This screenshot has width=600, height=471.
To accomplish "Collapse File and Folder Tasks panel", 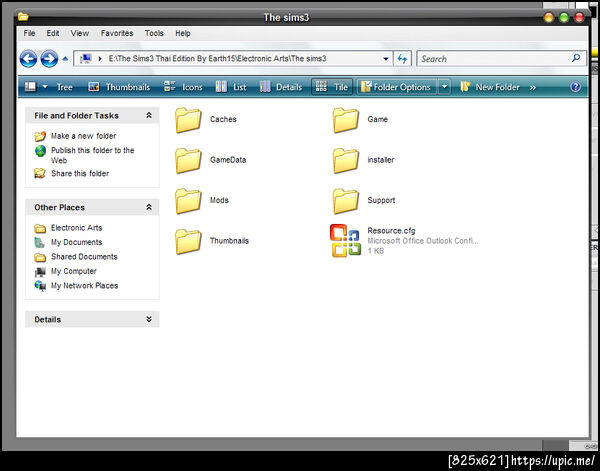I will click(149, 115).
